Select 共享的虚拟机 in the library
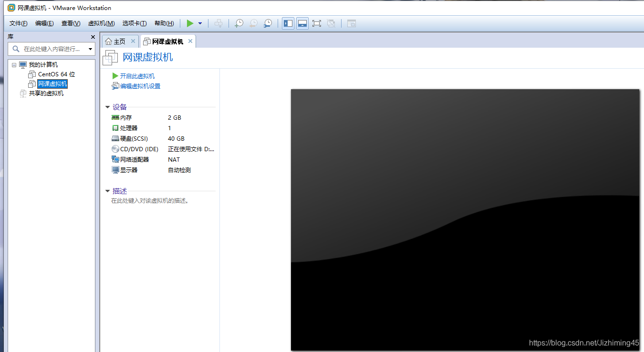644x352 pixels. click(x=46, y=93)
